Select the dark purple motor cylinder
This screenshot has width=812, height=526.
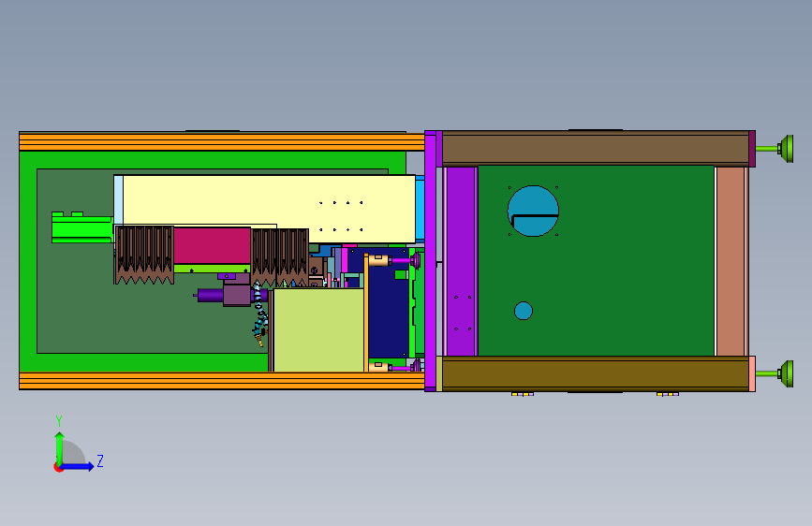click(210, 296)
